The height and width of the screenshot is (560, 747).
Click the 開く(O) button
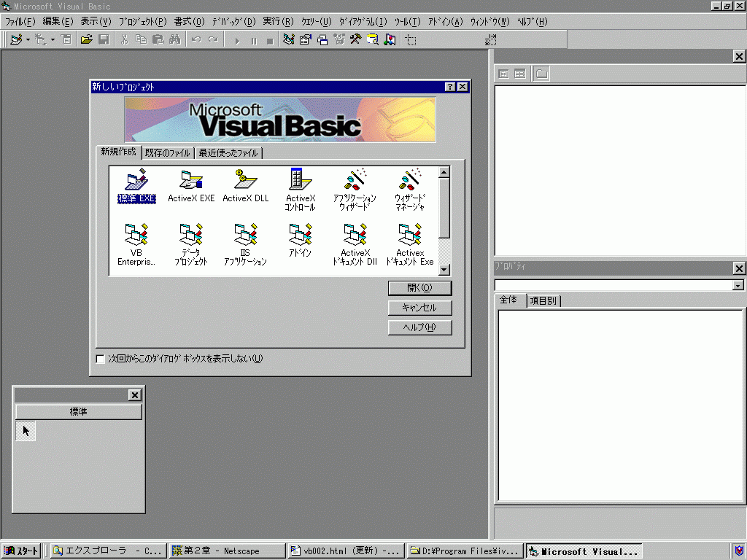pyautogui.click(x=419, y=288)
